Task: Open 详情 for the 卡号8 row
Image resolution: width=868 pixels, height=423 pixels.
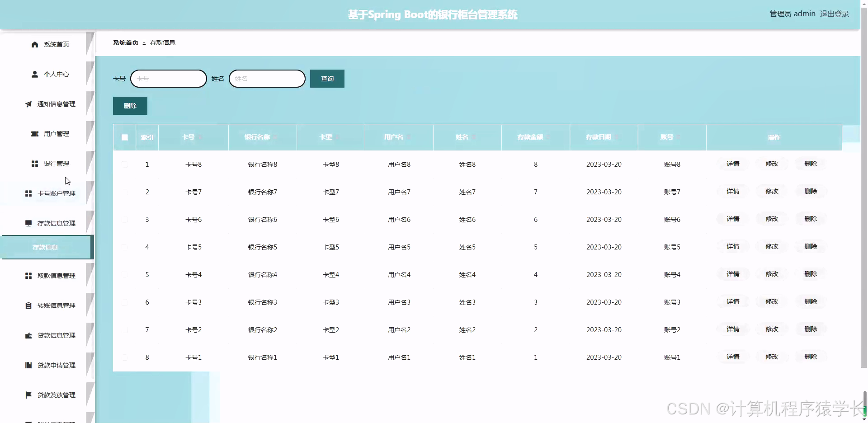Action: tap(733, 164)
